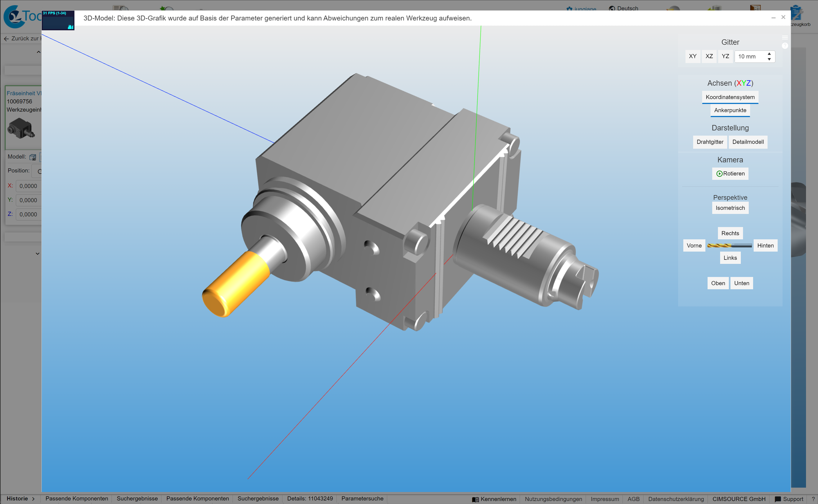Toggle the Koordinatensystem axes display
This screenshot has width=818, height=504.
[x=730, y=97]
